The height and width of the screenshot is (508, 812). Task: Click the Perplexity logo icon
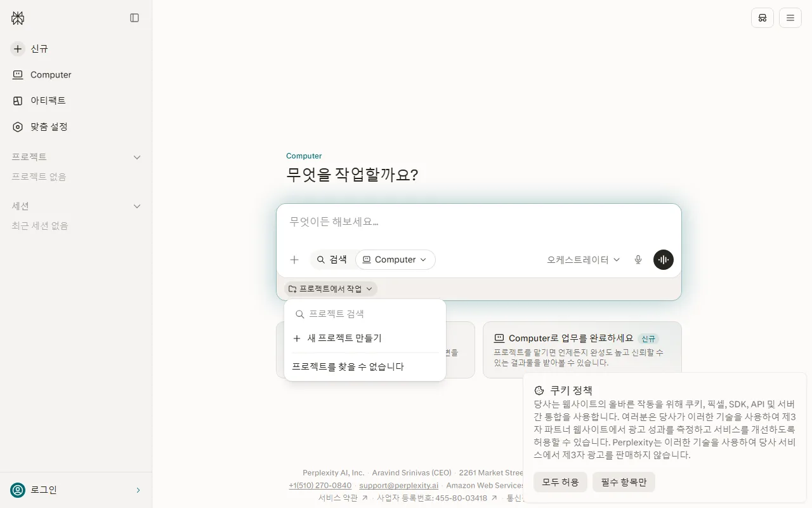click(18, 18)
